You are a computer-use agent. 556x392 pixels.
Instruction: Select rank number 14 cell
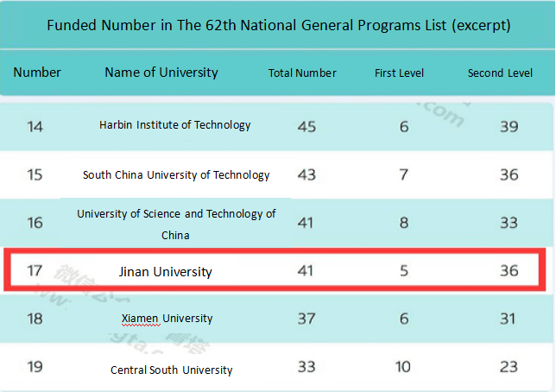pyautogui.click(x=35, y=127)
